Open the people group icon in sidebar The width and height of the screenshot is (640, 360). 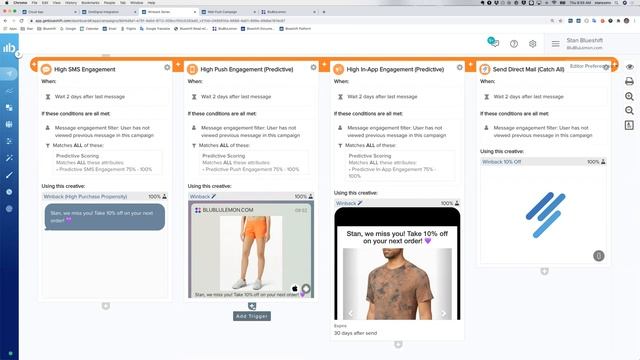tap(9, 124)
